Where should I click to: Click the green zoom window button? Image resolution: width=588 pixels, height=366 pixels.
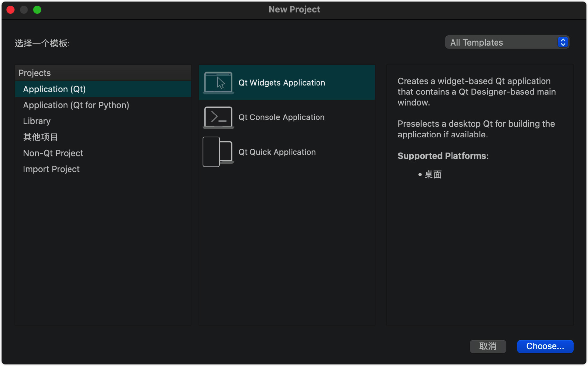point(37,10)
